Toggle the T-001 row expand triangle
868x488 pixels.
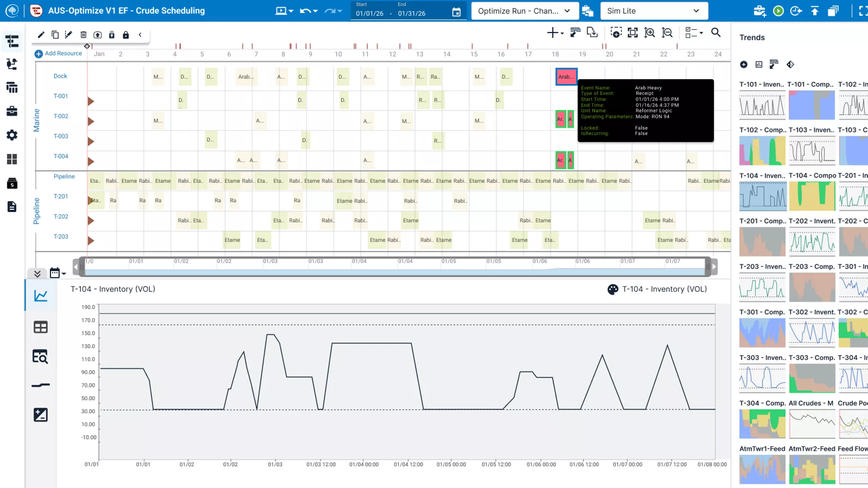pos(91,101)
